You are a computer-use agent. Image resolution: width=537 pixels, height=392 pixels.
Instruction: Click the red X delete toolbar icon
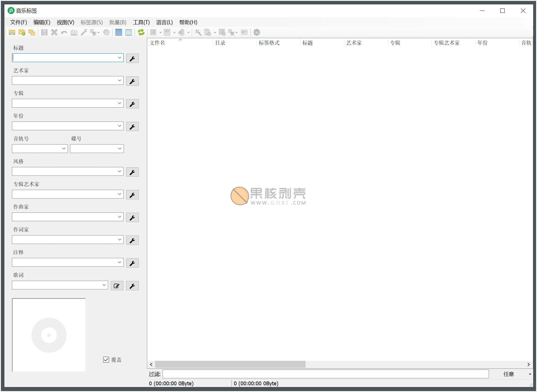click(x=54, y=32)
